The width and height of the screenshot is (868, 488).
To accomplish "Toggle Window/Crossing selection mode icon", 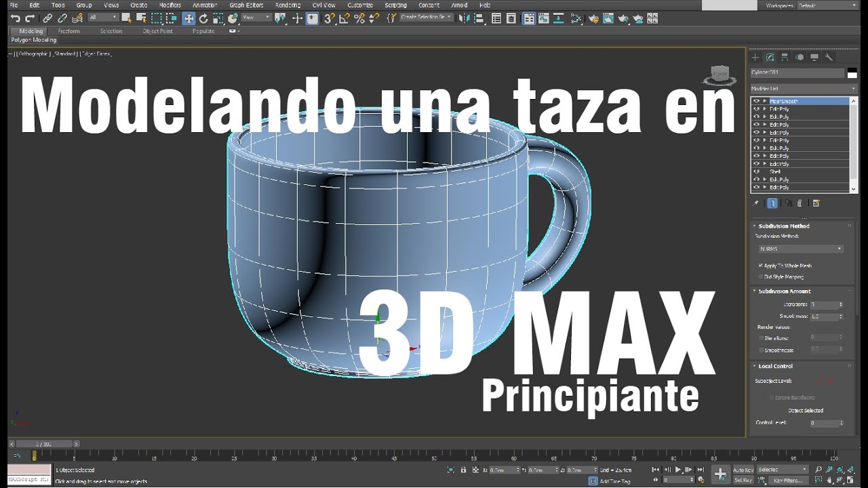I will tap(172, 18).
